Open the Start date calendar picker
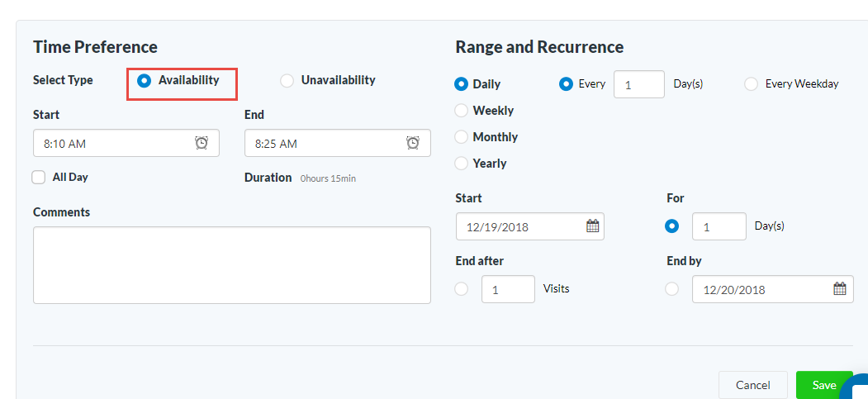 tap(592, 226)
